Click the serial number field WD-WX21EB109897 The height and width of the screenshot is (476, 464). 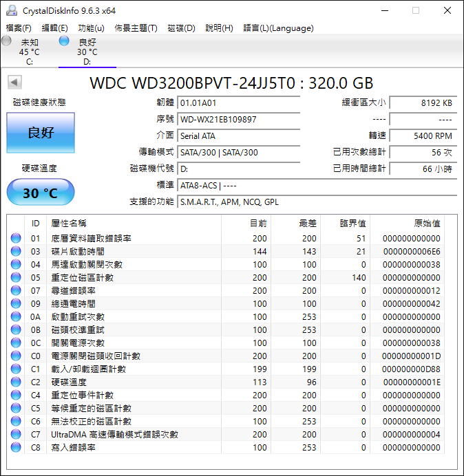(x=238, y=119)
